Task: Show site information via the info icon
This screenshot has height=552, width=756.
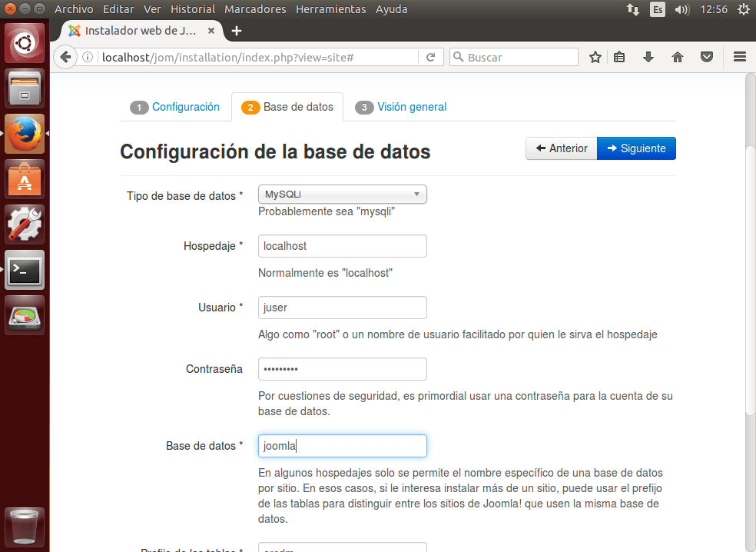Action: coord(88,58)
